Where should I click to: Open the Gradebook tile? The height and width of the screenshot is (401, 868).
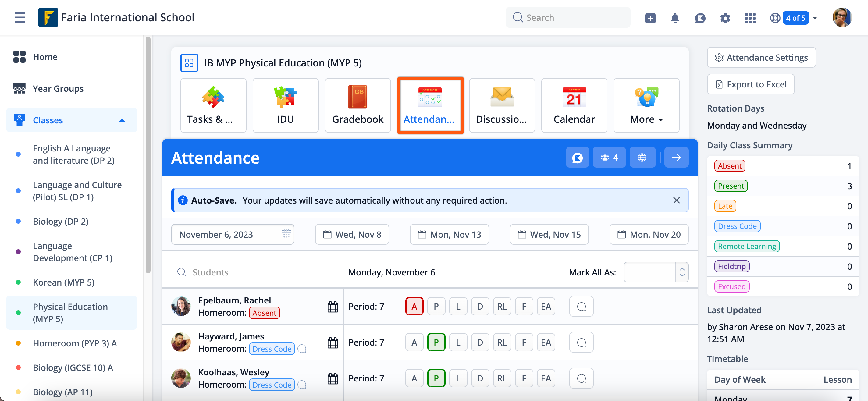click(x=358, y=105)
